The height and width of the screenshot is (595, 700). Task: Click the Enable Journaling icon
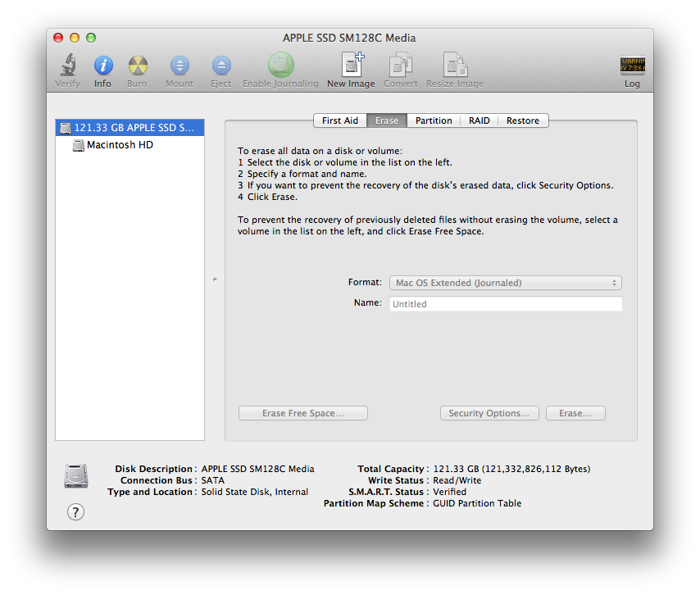pos(281,65)
